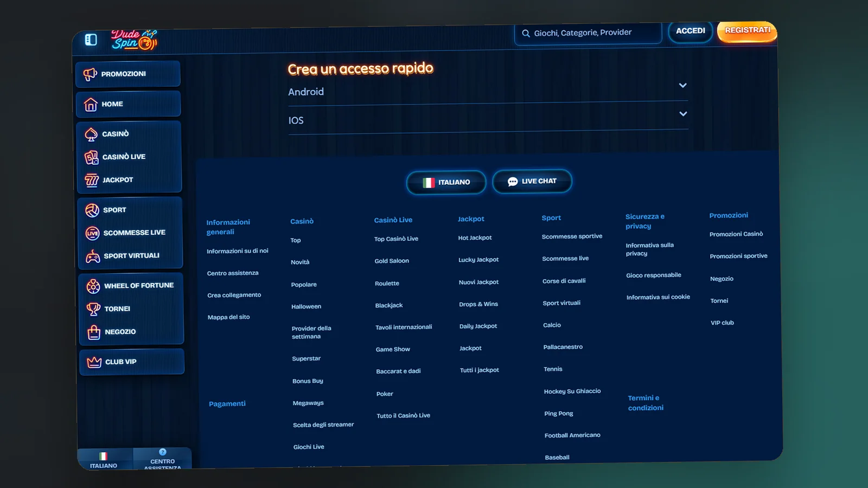Click the Sport Virtuali gamepad icon
Viewport: 868px width, 488px height.
tap(93, 256)
